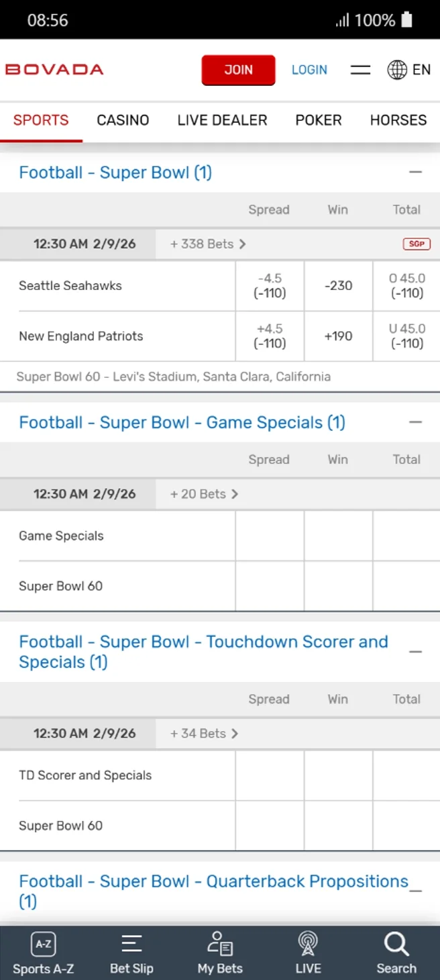Open the POKER tab
Viewport: 440px width, 980px height.
(318, 119)
